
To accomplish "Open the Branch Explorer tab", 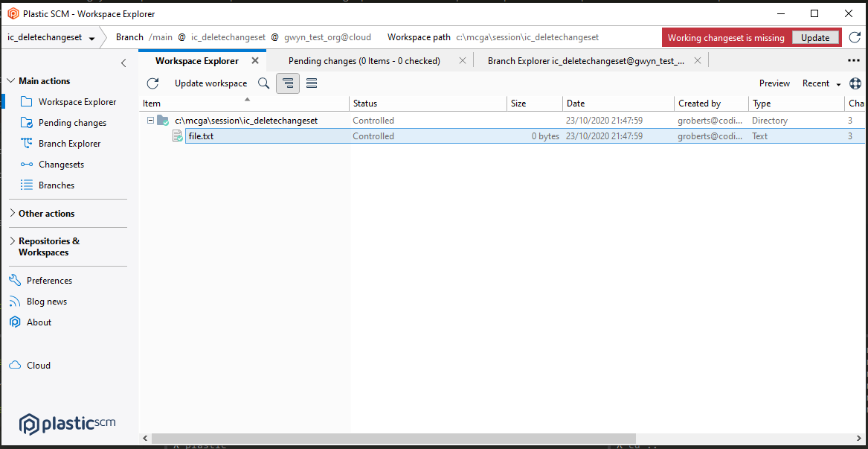I will 588,60.
